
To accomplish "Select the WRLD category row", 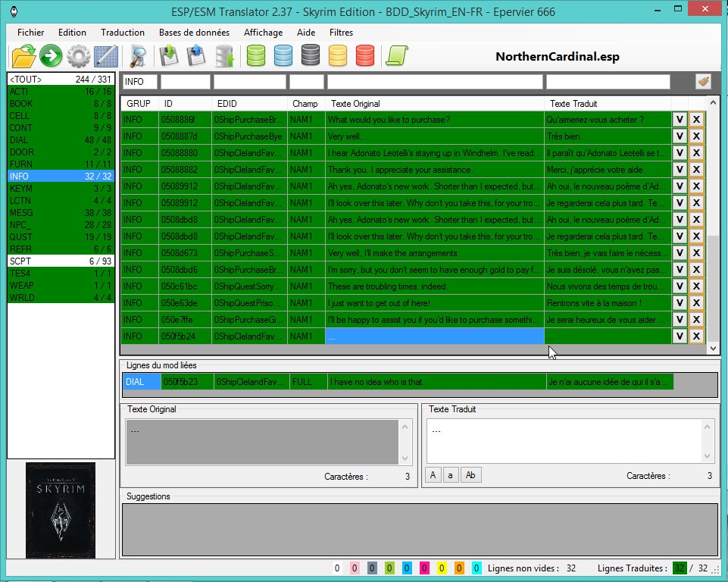I will click(x=61, y=297).
